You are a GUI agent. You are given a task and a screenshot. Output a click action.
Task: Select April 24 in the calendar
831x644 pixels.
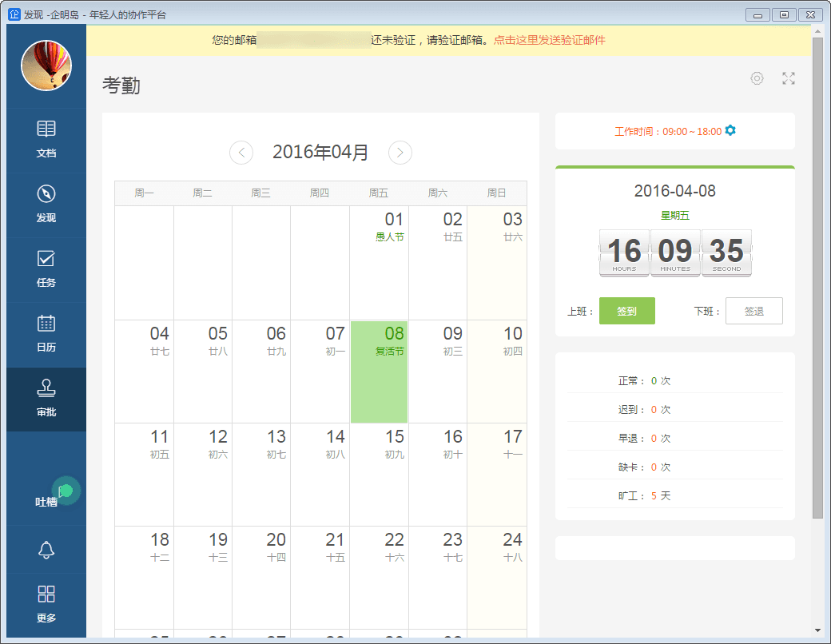point(496,578)
